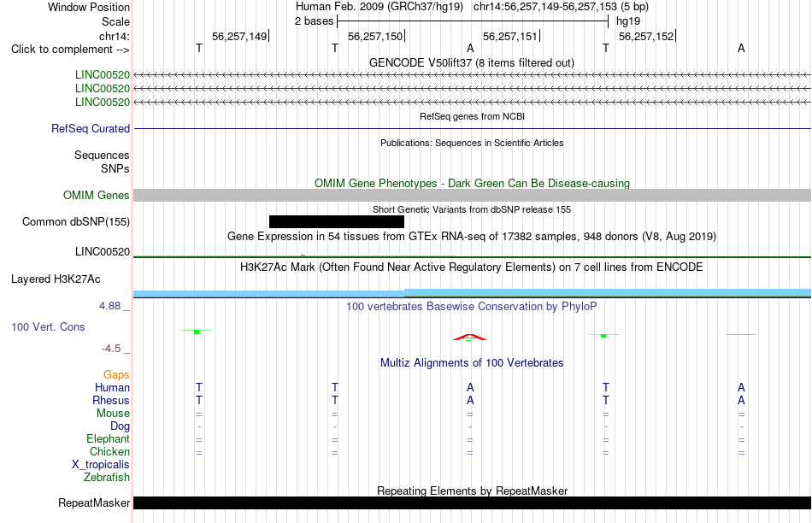812x523 pixels.
Task: Click the SNPs publications track label
Action: click(115, 169)
